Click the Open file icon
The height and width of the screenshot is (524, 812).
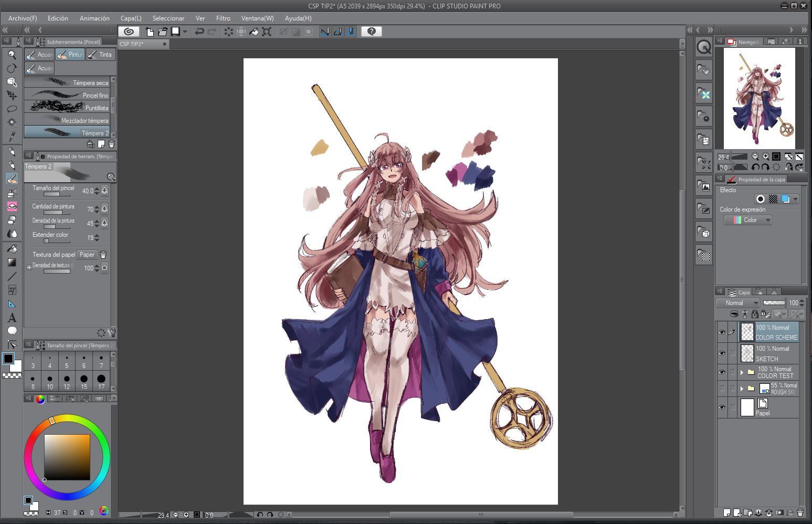tap(163, 32)
